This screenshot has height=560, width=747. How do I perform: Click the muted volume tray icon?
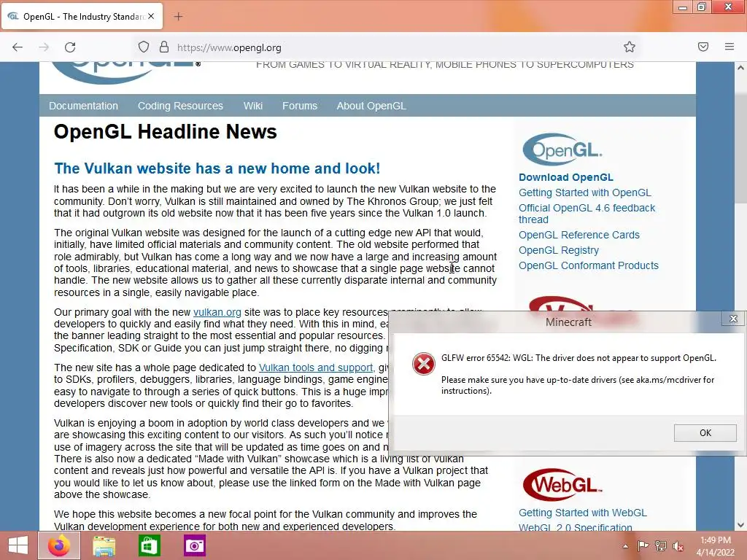coord(678,546)
